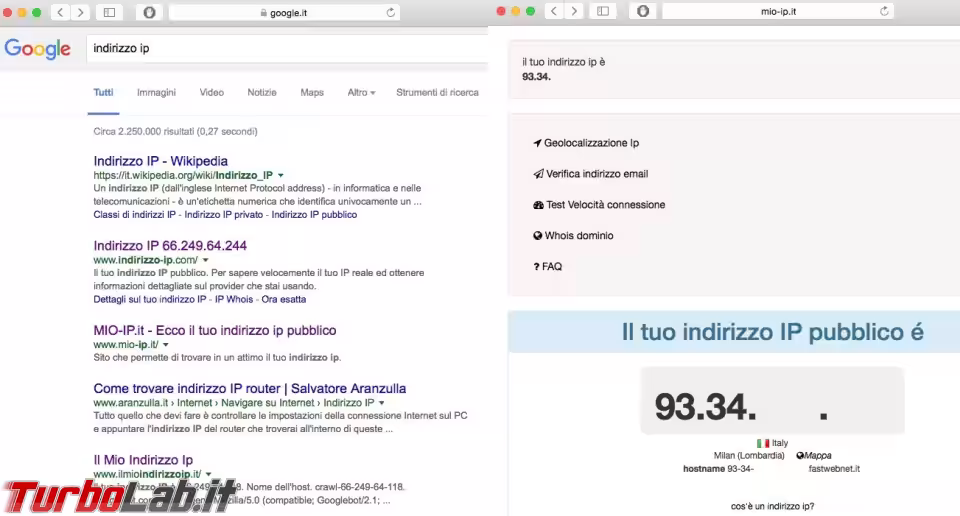Click the question mark icon beside FAQ

click(536, 267)
